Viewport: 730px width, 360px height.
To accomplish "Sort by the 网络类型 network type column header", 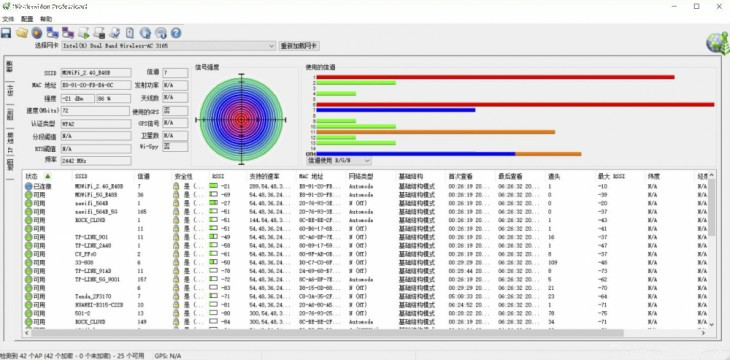I will [x=370, y=176].
